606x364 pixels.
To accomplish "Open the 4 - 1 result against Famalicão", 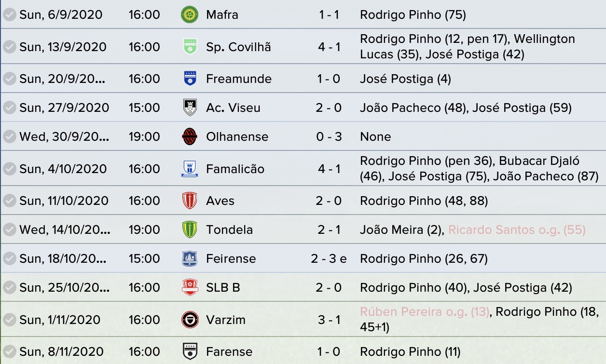I will (329, 169).
